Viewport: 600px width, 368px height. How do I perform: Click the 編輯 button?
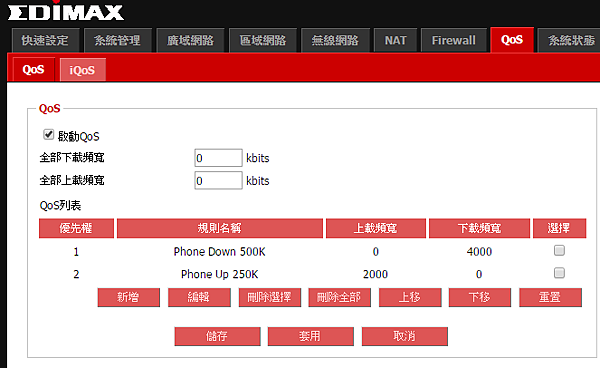[199, 298]
